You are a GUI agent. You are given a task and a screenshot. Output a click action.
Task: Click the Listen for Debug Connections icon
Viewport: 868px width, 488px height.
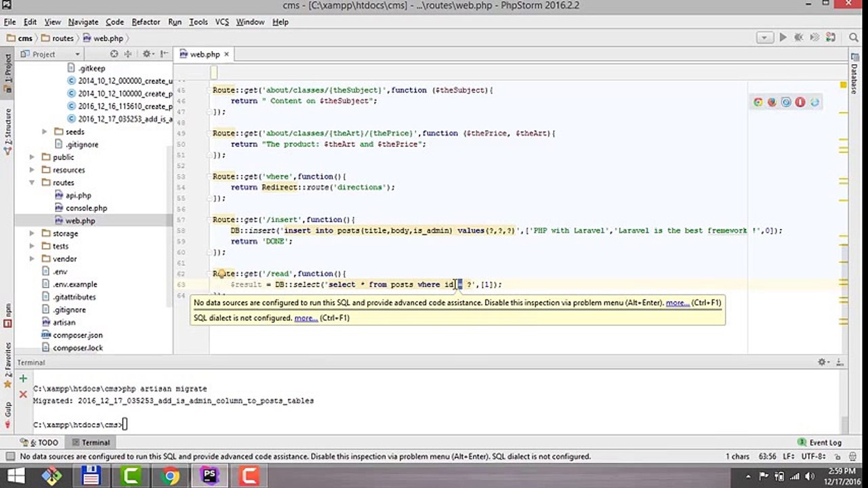point(831,38)
